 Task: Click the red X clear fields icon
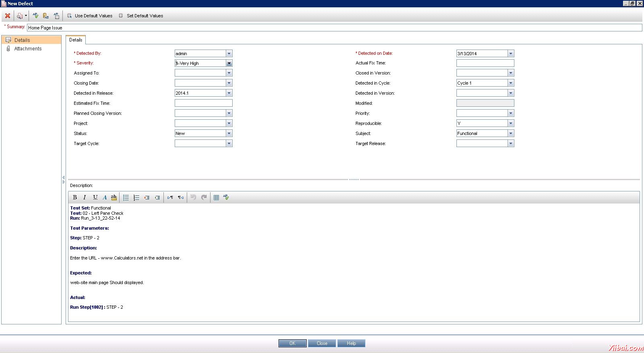7,16
